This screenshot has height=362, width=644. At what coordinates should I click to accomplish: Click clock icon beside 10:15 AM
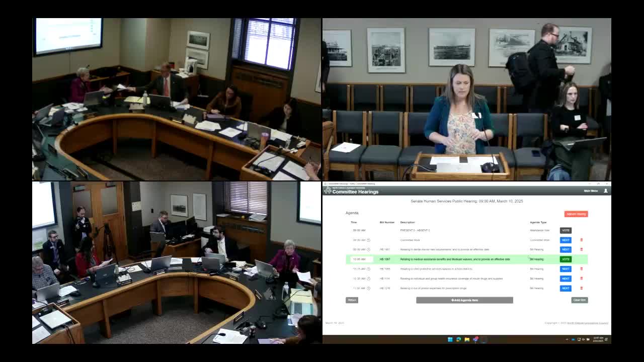(368, 269)
